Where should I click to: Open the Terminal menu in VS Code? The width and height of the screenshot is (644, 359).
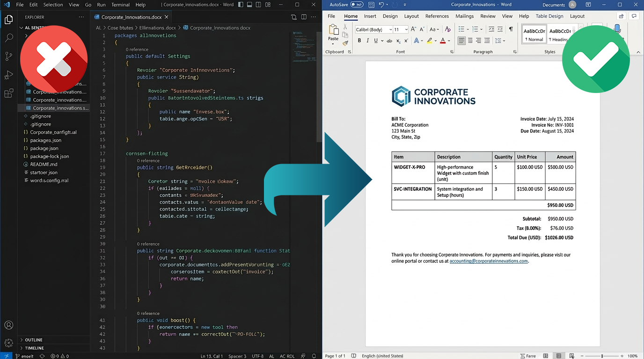(x=120, y=5)
